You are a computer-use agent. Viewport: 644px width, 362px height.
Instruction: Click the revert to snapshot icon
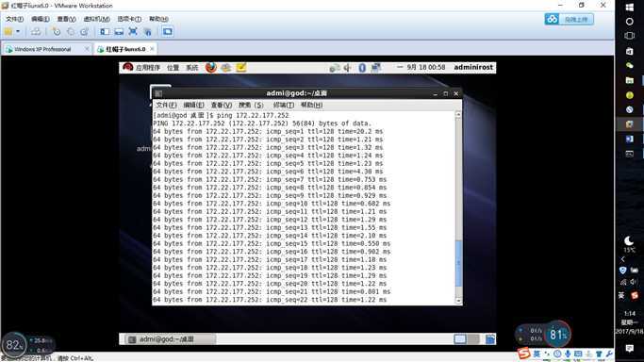[x=71, y=32]
